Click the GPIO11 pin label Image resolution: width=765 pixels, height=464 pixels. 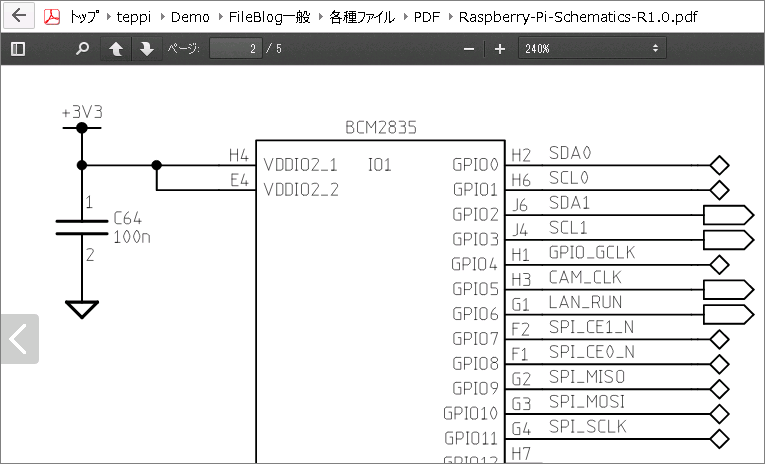[x=471, y=438]
